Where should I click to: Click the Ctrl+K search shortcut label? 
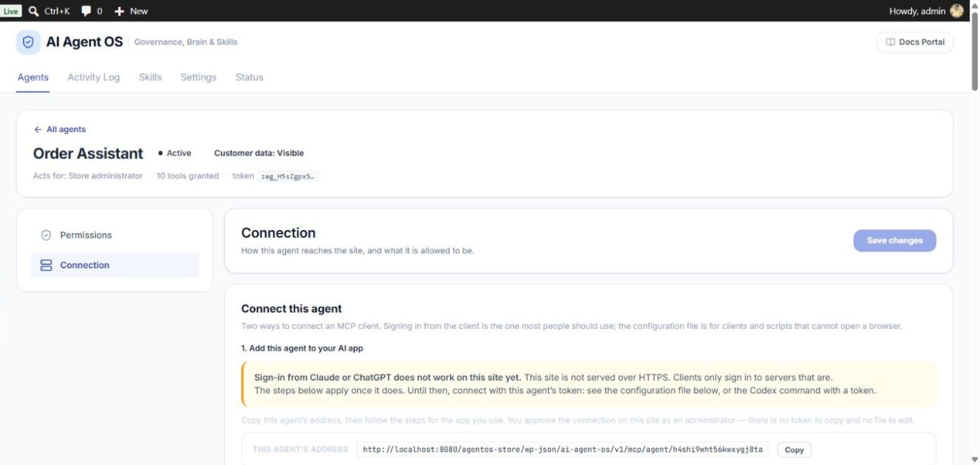[57, 11]
